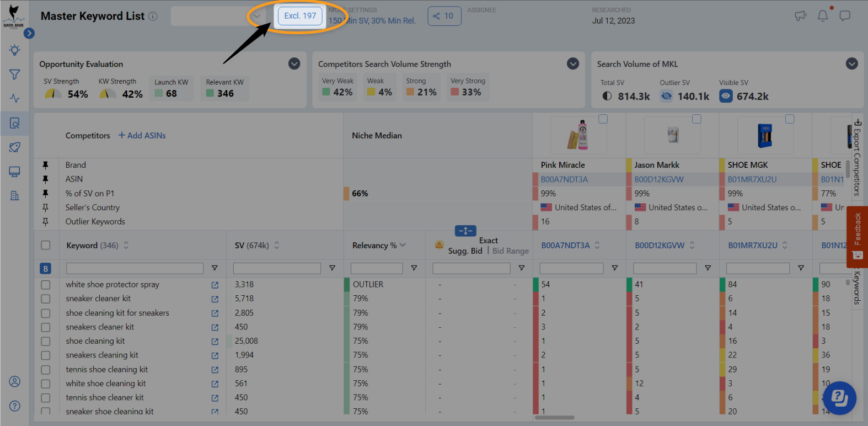Click the filter icon for Keyword column
868x426 pixels.
point(215,268)
